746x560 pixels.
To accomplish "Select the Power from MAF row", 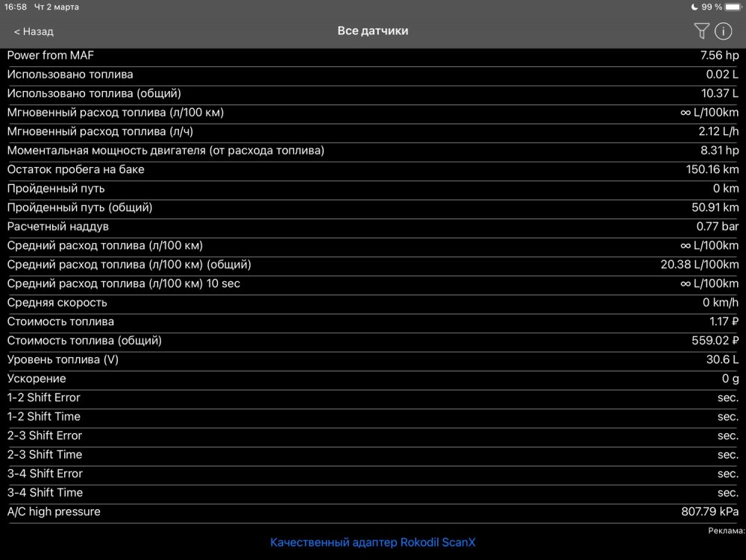I will (373, 55).
